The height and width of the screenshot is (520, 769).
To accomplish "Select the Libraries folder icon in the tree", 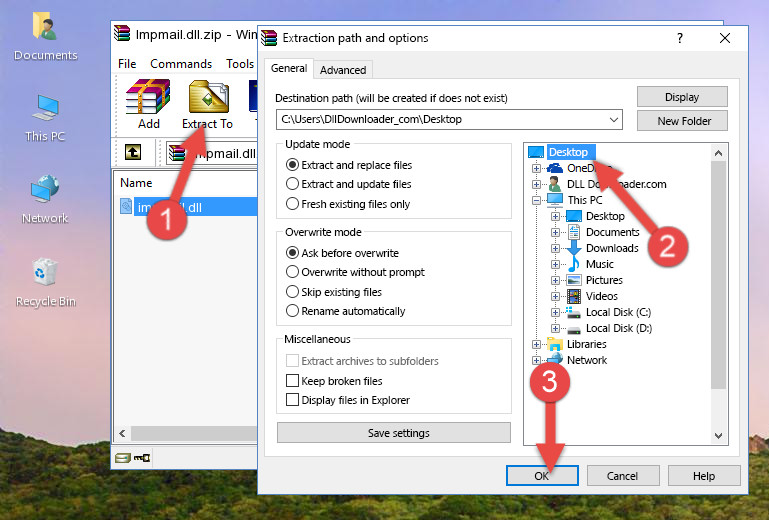I will (555, 344).
